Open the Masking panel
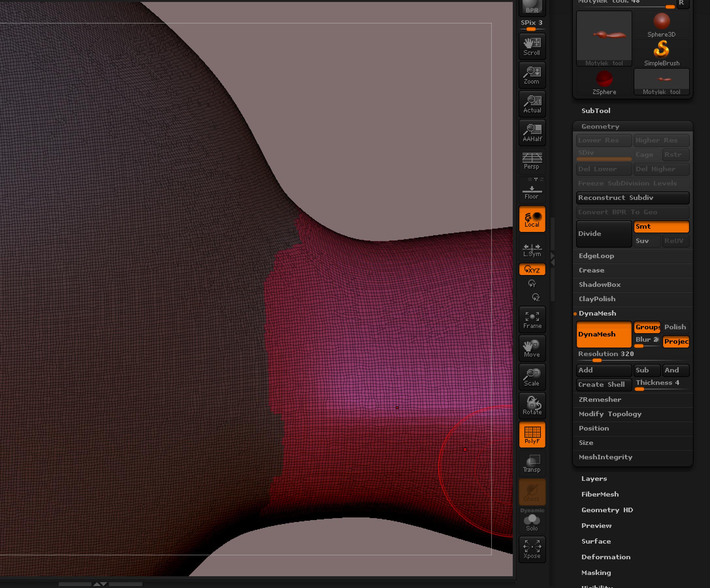The width and height of the screenshot is (710, 588). pyautogui.click(x=596, y=572)
